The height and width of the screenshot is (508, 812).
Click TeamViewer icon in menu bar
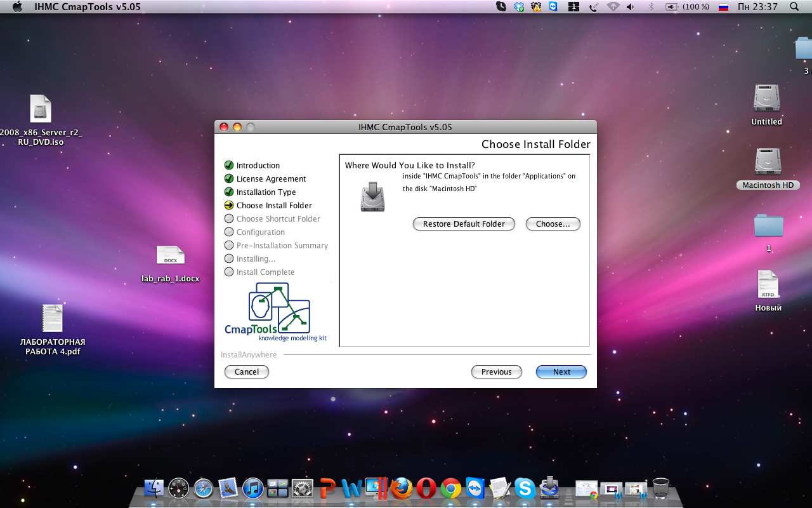553,6
